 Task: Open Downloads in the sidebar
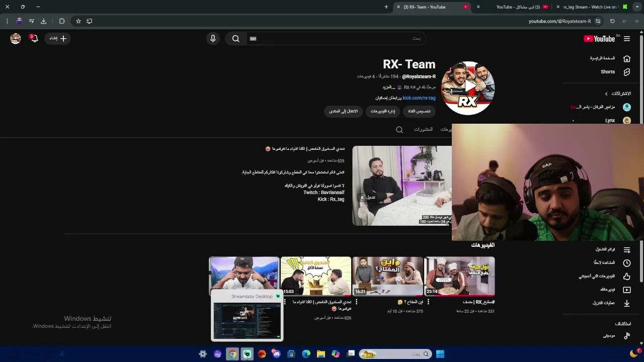611,303
